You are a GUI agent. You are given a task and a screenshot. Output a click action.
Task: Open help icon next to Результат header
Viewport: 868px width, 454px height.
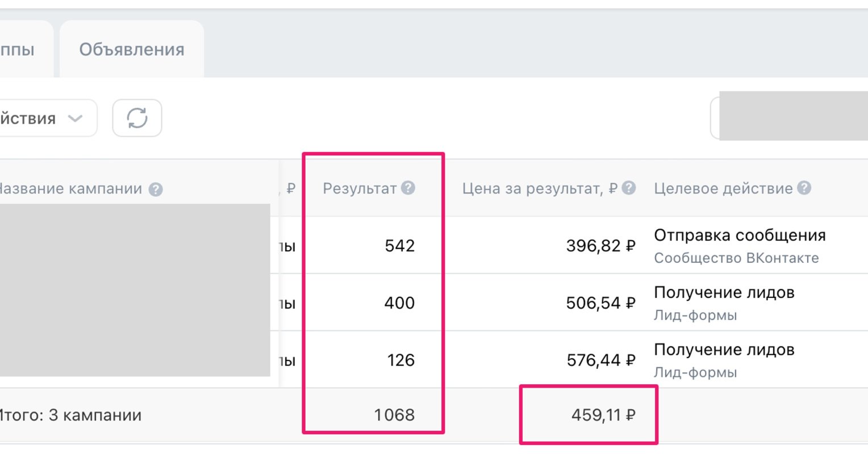click(x=408, y=188)
